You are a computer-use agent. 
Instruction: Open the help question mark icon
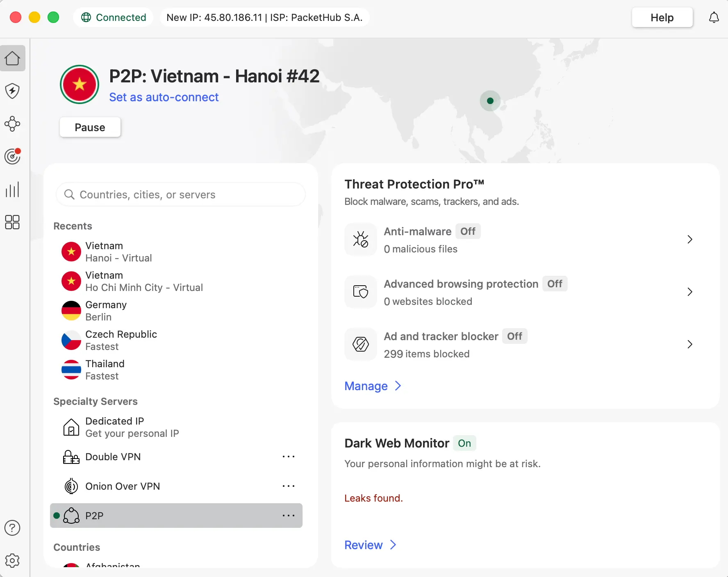[x=13, y=528]
